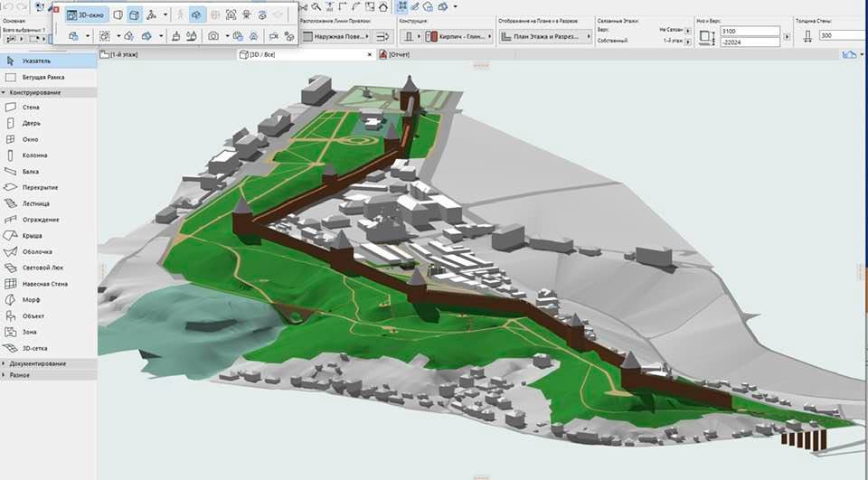Toggle the highlighted grid snap icon in top toolbar
Image resolution: width=868 pixels, height=480 pixels.
(x=401, y=6)
